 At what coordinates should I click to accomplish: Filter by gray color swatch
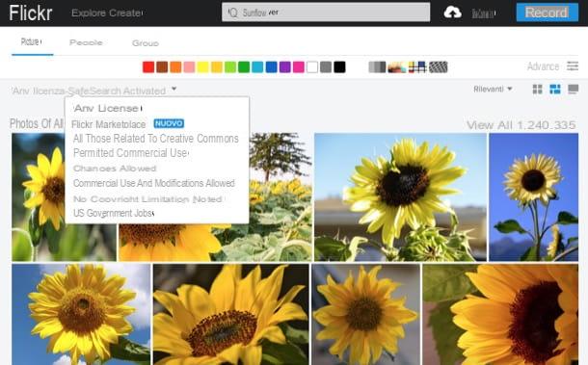tap(326, 67)
